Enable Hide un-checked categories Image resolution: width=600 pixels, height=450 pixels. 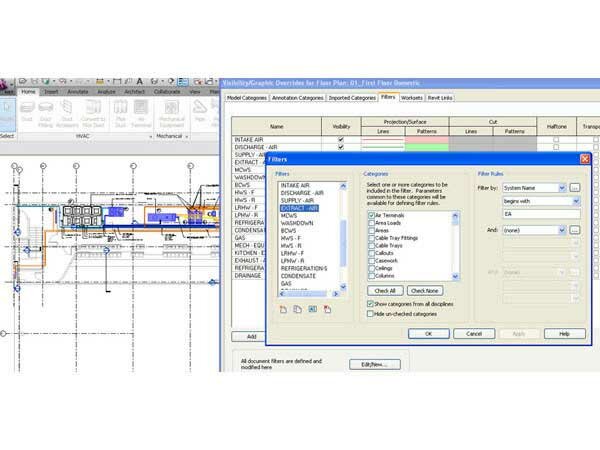click(x=370, y=314)
